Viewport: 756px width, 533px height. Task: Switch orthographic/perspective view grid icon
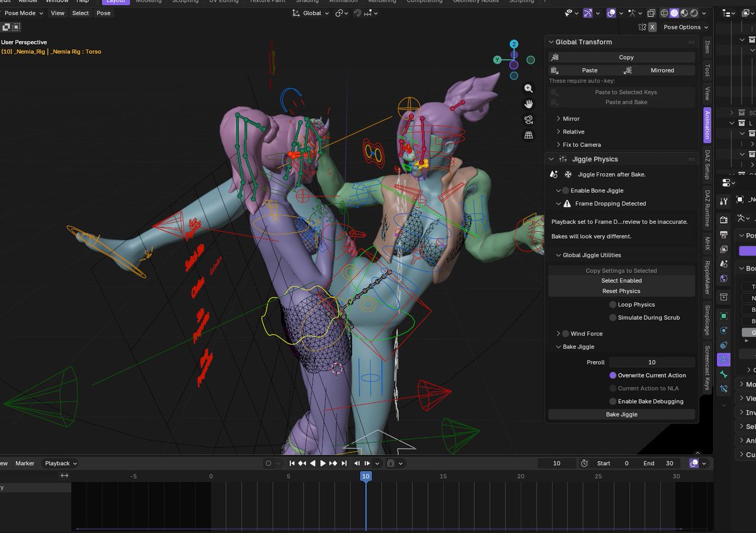(529, 135)
